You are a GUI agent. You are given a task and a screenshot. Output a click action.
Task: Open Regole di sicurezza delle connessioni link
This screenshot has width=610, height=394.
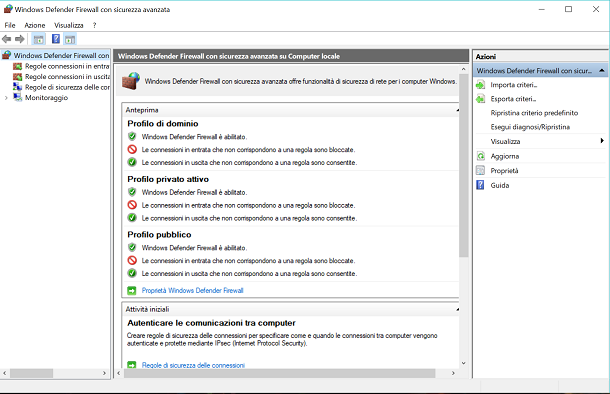click(193, 365)
